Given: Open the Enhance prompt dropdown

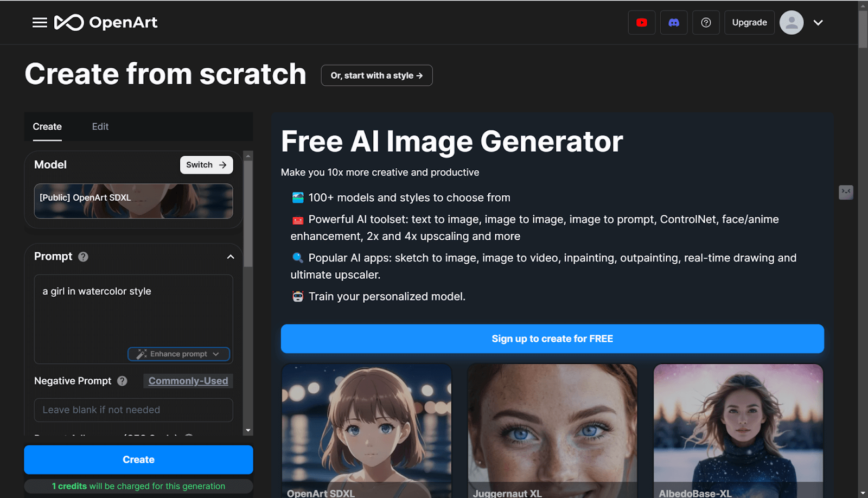Looking at the screenshot, I should coord(179,354).
